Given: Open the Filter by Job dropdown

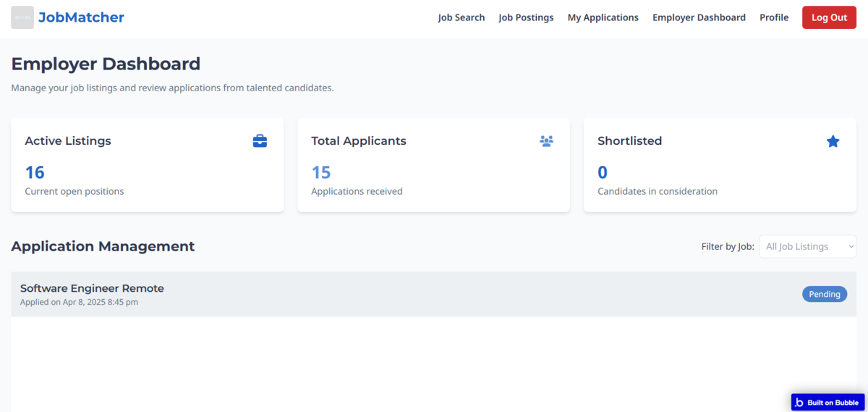Looking at the screenshot, I should pyautogui.click(x=807, y=246).
